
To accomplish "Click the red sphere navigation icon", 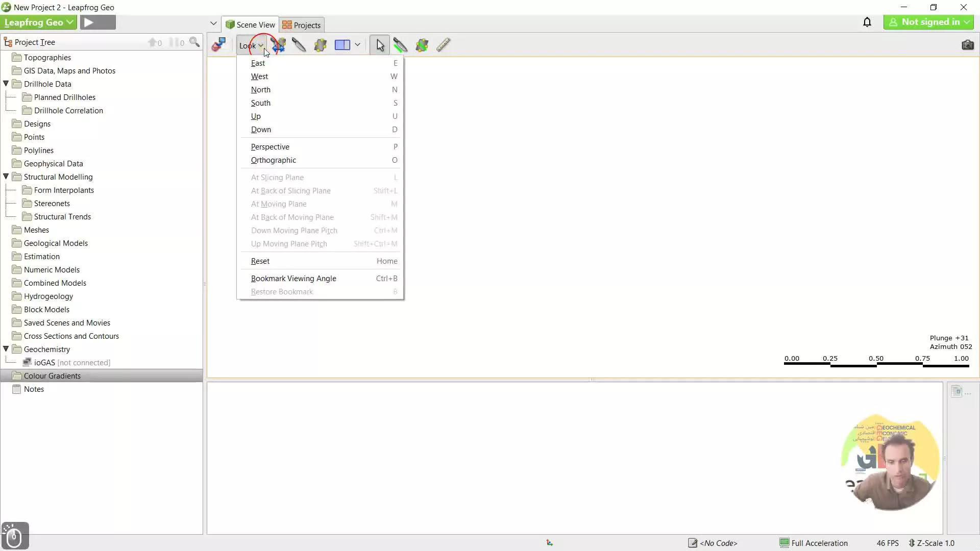I will [x=218, y=45].
